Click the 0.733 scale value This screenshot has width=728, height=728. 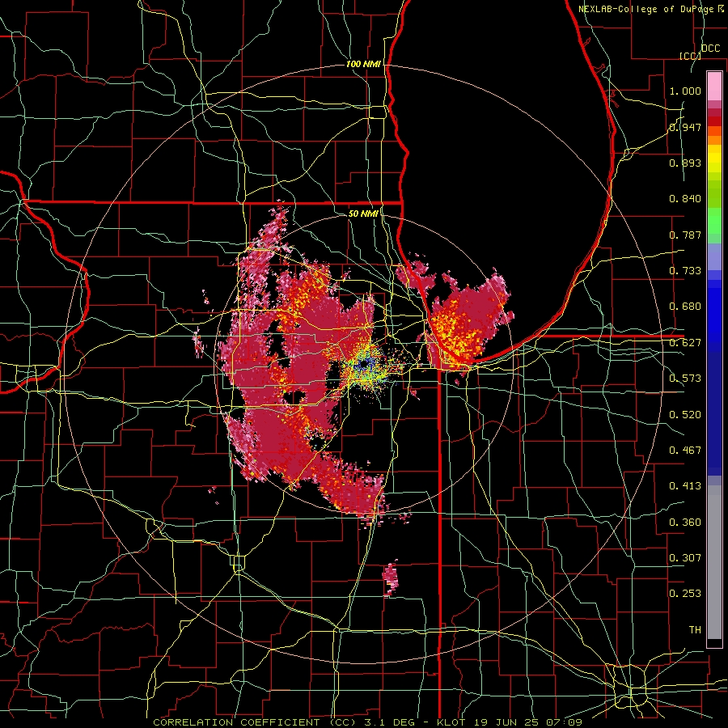click(x=685, y=271)
